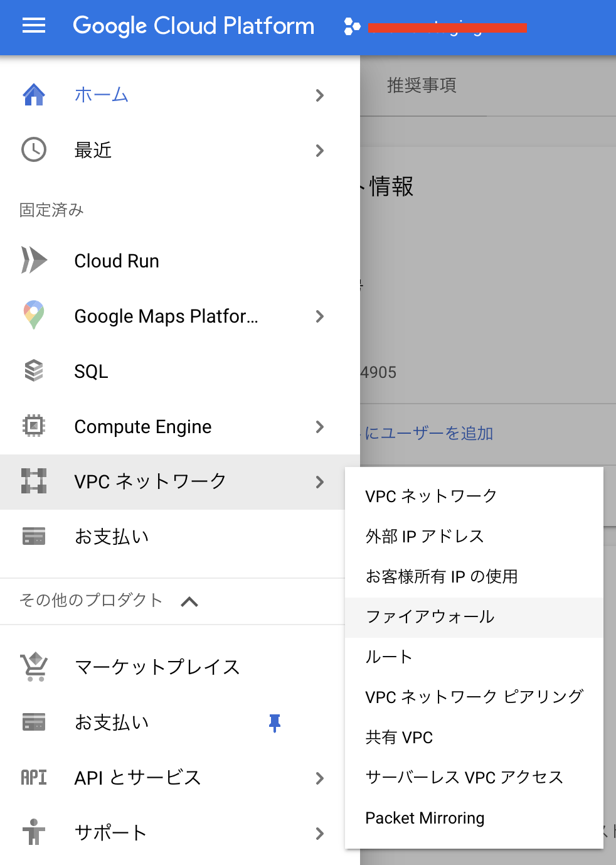Select Google Maps Platform menu item

click(x=180, y=316)
